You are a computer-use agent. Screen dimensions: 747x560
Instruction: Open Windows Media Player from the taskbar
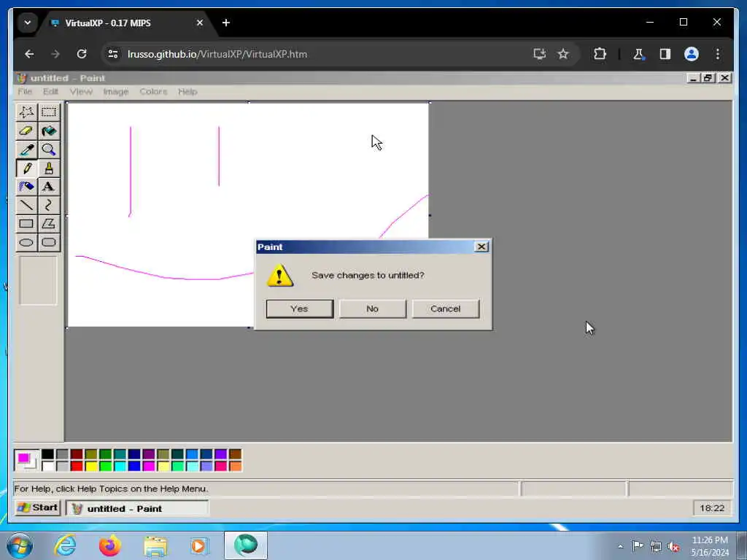[x=199, y=545]
